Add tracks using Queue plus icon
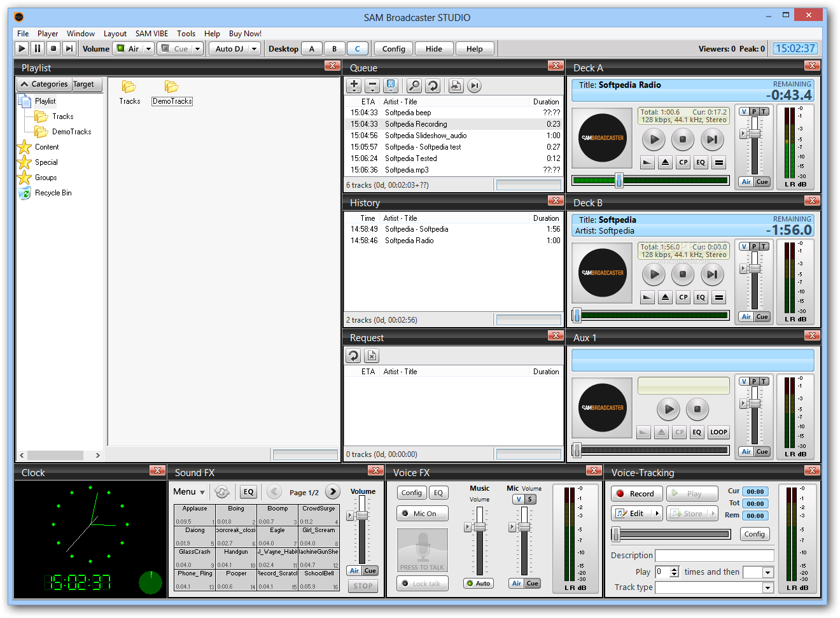The width and height of the screenshot is (840, 618). pyautogui.click(x=354, y=85)
